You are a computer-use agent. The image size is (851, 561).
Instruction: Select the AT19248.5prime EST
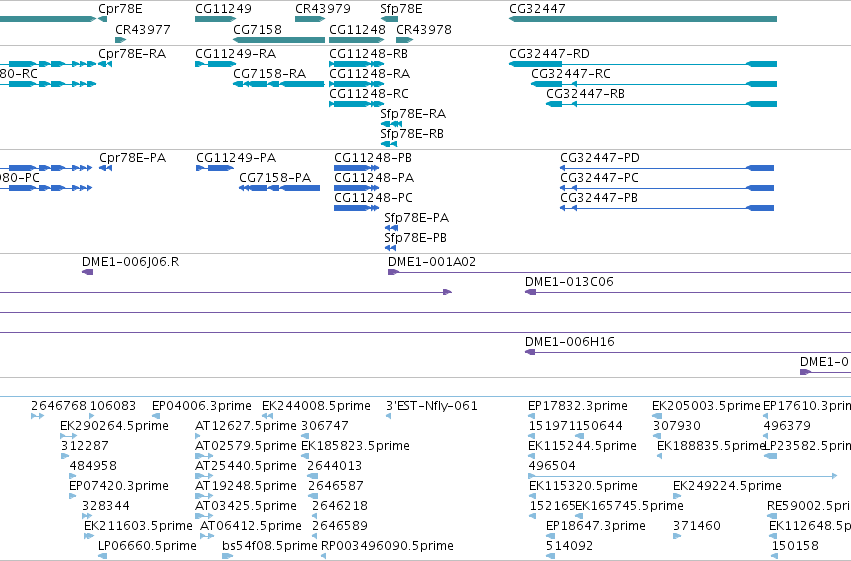pyautogui.click(x=204, y=496)
